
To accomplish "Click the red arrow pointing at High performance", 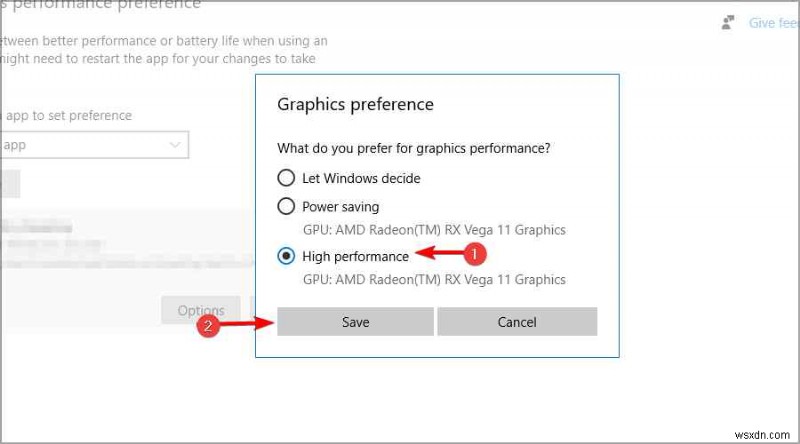I will [438, 255].
